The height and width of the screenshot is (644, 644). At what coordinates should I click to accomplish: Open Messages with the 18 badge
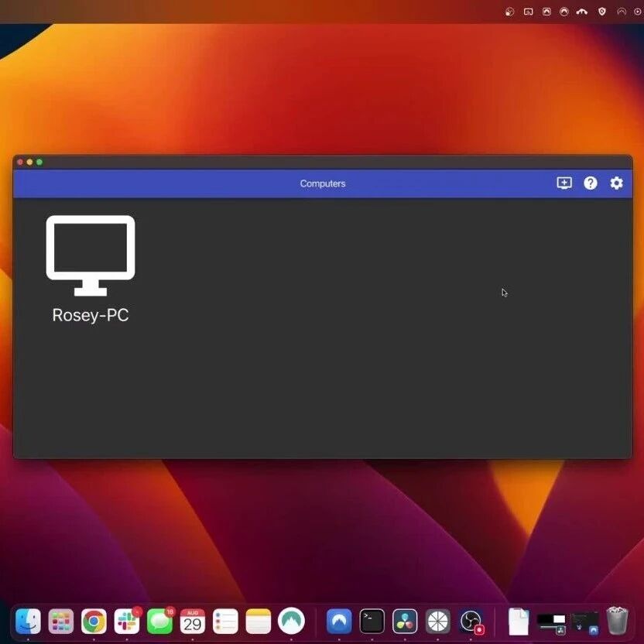[x=159, y=621]
